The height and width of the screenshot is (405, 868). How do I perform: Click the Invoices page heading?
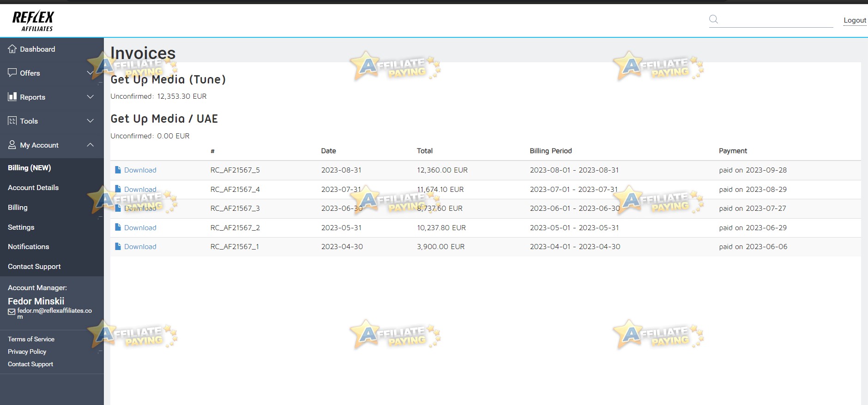tap(143, 53)
